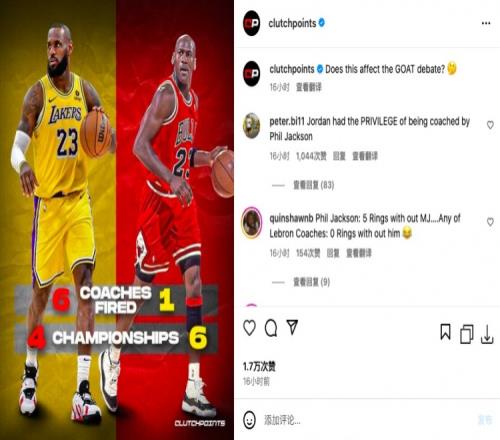
Task: View the 1.7万 likes count list
Action: (259, 367)
